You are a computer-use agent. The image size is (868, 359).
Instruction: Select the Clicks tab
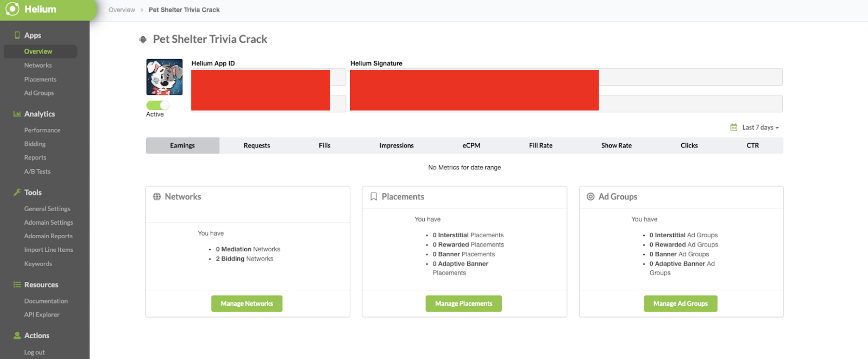pyautogui.click(x=689, y=145)
